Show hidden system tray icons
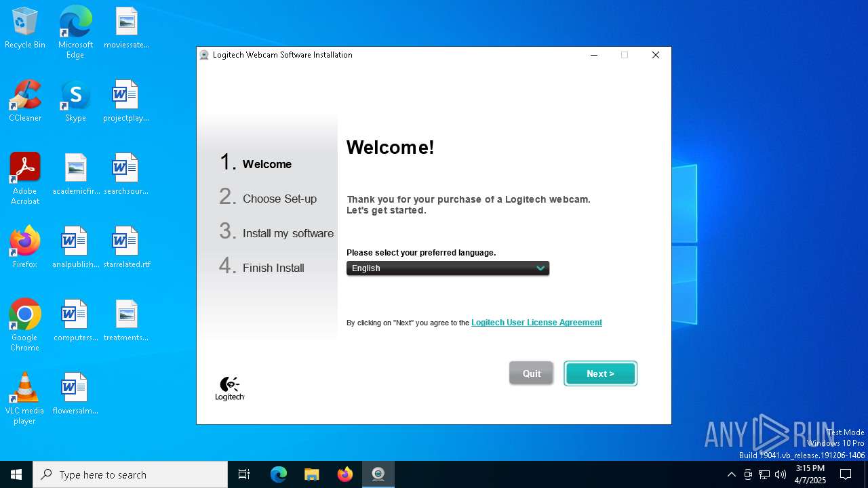Screen dimensions: 868x488 731,474
